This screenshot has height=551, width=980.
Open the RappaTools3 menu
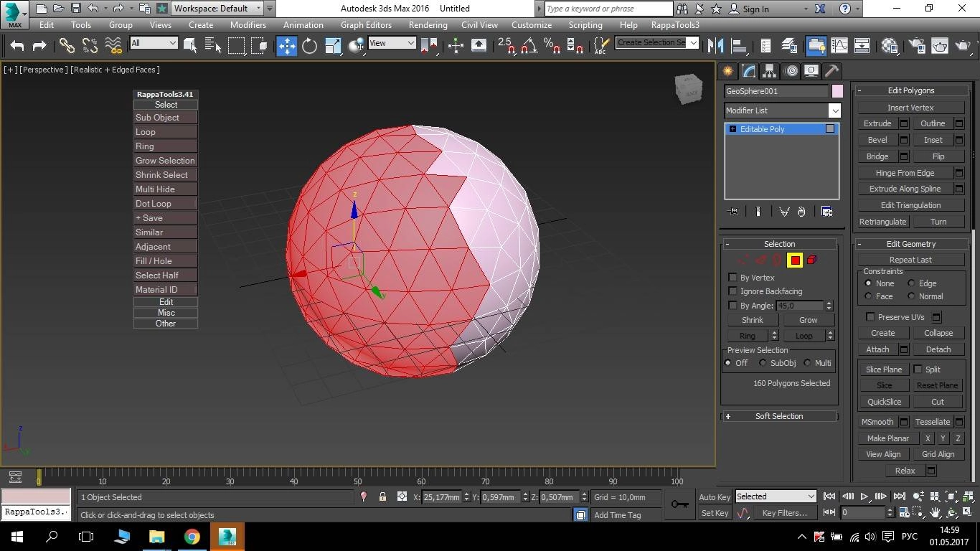pyautogui.click(x=675, y=24)
